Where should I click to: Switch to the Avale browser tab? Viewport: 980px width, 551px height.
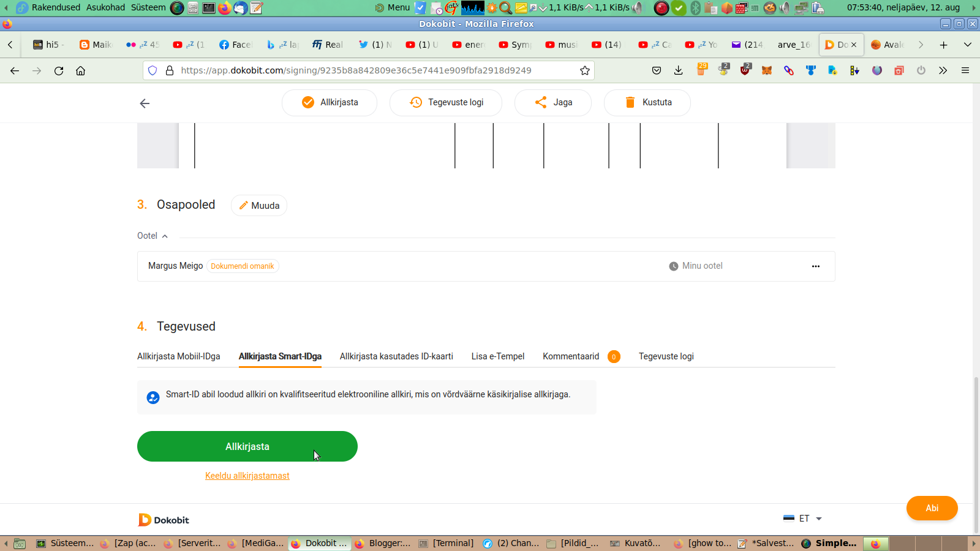coord(888,45)
